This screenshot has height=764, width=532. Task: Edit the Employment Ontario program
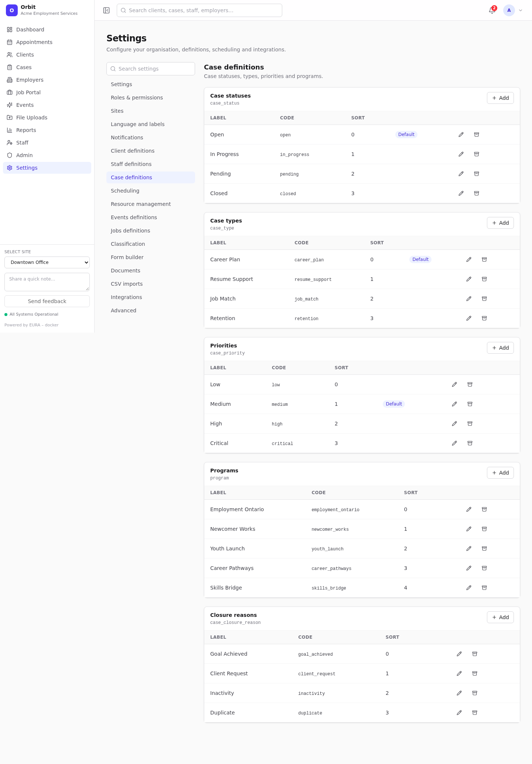pyautogui.click(x=469, y=509)
